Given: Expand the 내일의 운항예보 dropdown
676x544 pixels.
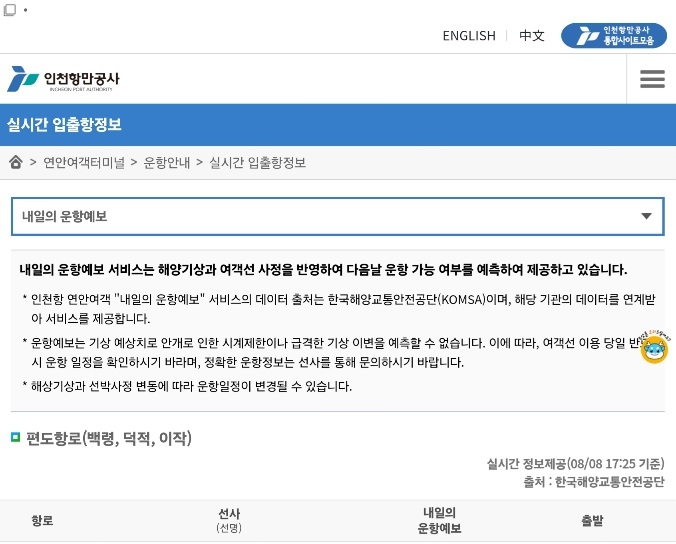Looking at the screenshot, I should coord(338,216).
